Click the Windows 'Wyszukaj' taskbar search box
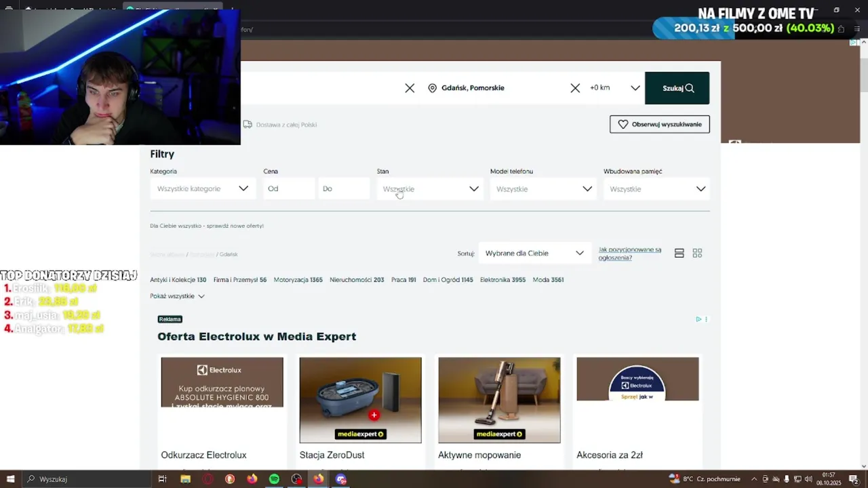This screenshot has width=868, height=488. pyautogui.click(x=86, y=479)
